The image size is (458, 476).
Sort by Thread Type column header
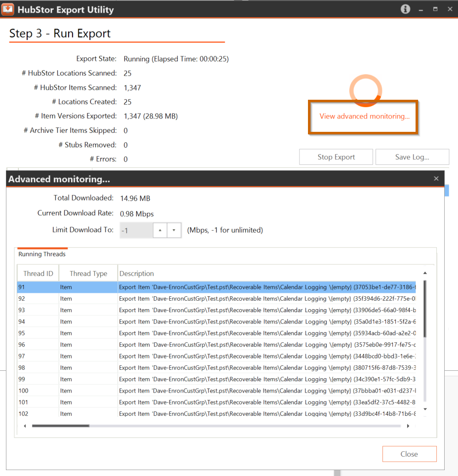pos(88,274)
